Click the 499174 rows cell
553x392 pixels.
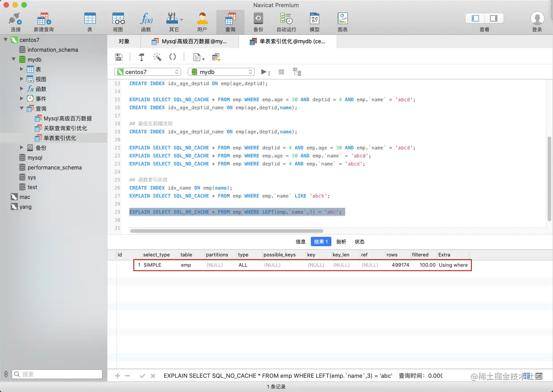[398, 265]
